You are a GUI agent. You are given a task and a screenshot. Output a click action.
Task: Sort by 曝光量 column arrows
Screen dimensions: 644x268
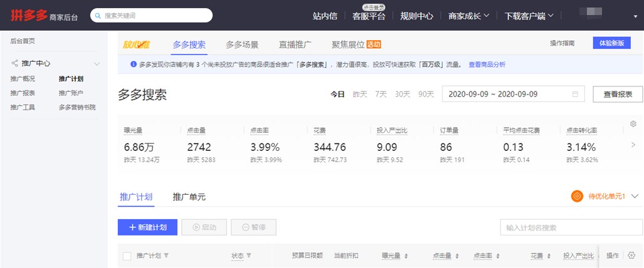[x=406, y=255]
